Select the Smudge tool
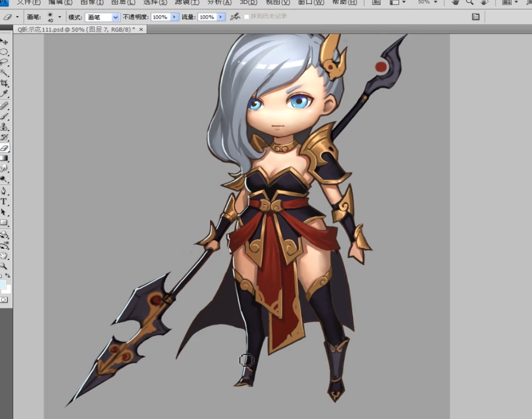 click(x=4, y=169)
